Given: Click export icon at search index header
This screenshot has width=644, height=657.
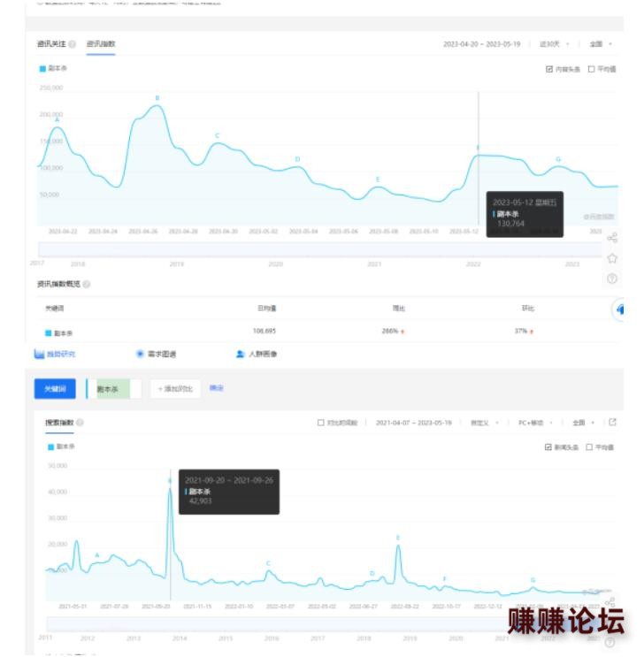Looking at the screenshot, I should (x=612, y=422).
